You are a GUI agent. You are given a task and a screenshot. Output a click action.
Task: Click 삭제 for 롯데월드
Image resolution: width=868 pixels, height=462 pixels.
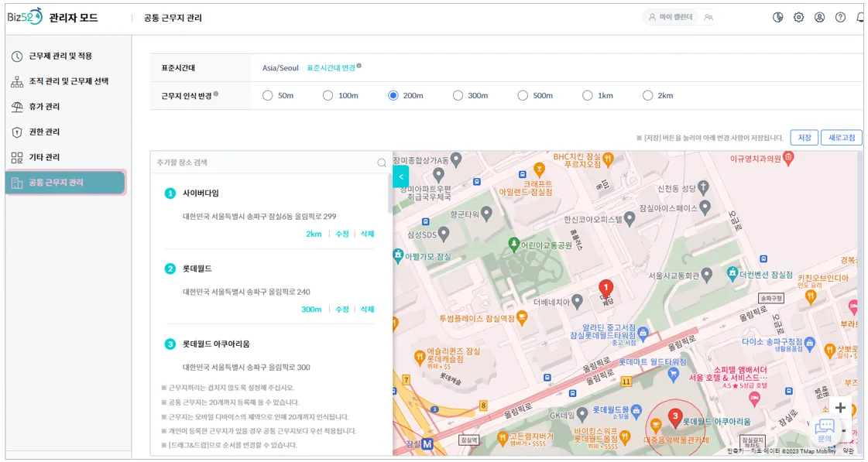tap(368, 310)
